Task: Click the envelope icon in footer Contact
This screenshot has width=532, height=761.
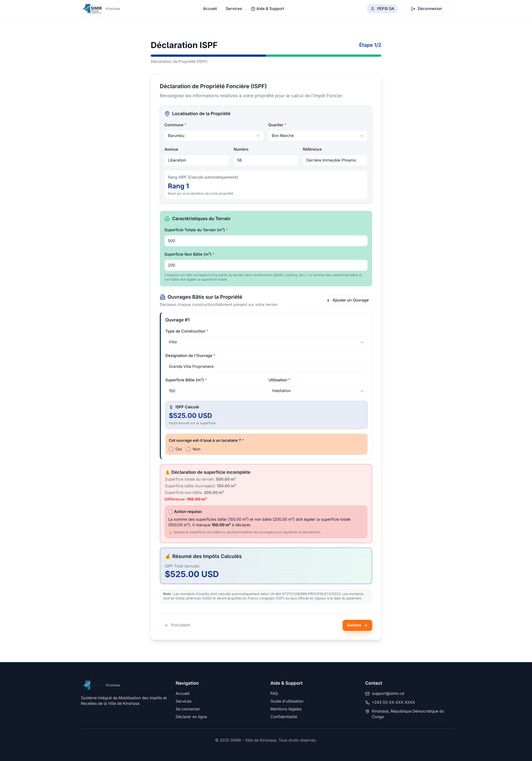Action: point(367,694)
